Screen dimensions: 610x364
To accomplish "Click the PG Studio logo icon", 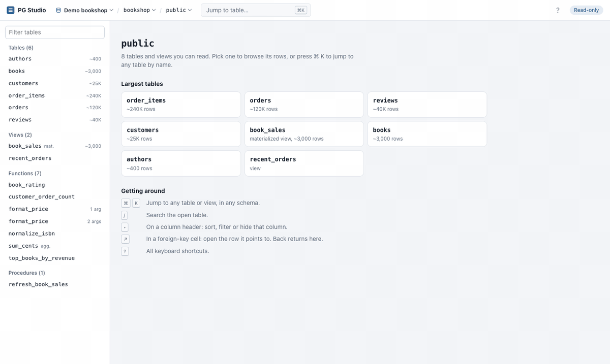I will 11,10.
